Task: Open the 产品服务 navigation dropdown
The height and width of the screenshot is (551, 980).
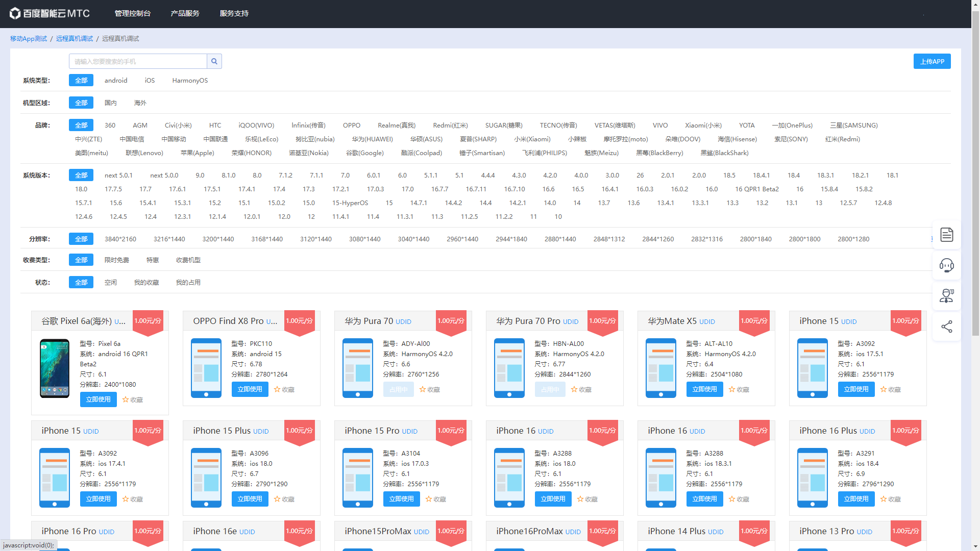Action: (x=185, y=13)
